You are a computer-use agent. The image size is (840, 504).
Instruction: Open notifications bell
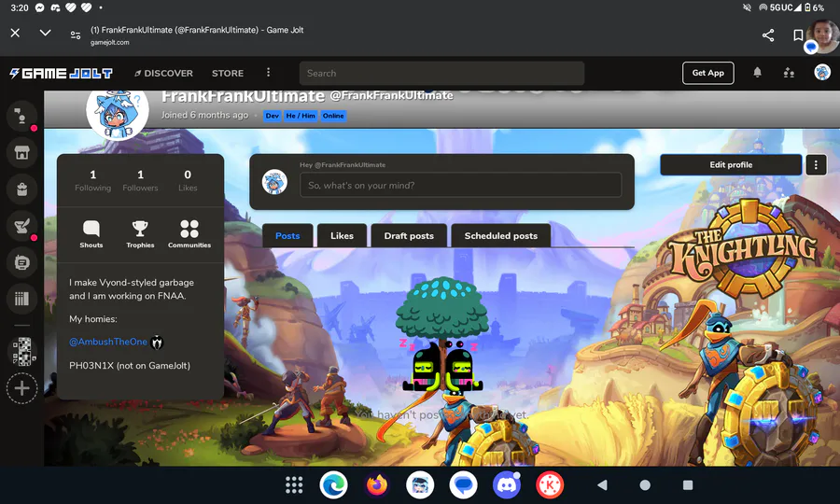pyautogui.click(x=757, y=72)
